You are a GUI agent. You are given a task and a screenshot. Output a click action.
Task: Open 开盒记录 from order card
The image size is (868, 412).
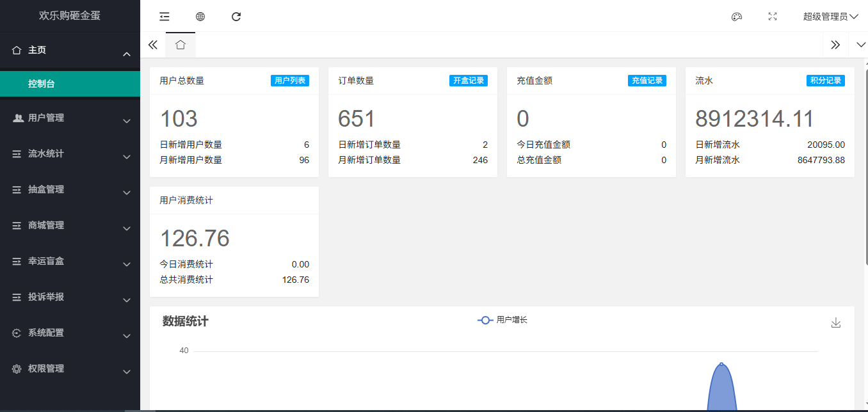[x=468, y=81]
